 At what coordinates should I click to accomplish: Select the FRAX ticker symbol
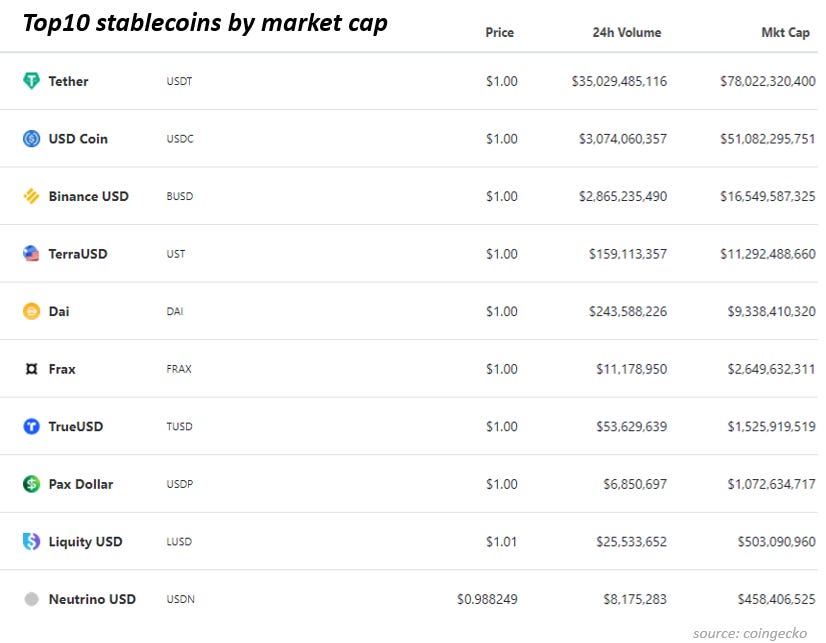179,369
